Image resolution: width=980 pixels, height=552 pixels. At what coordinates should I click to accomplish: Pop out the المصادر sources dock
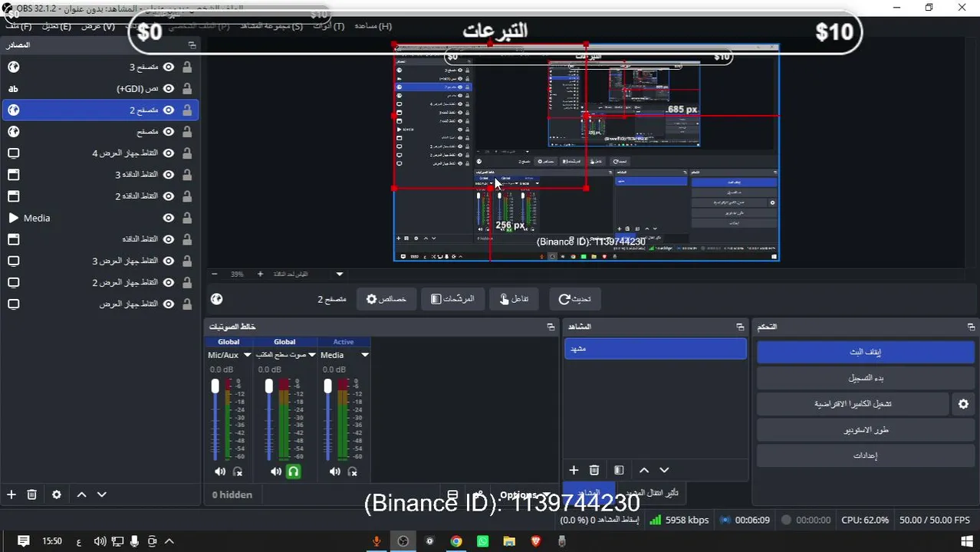192,45
